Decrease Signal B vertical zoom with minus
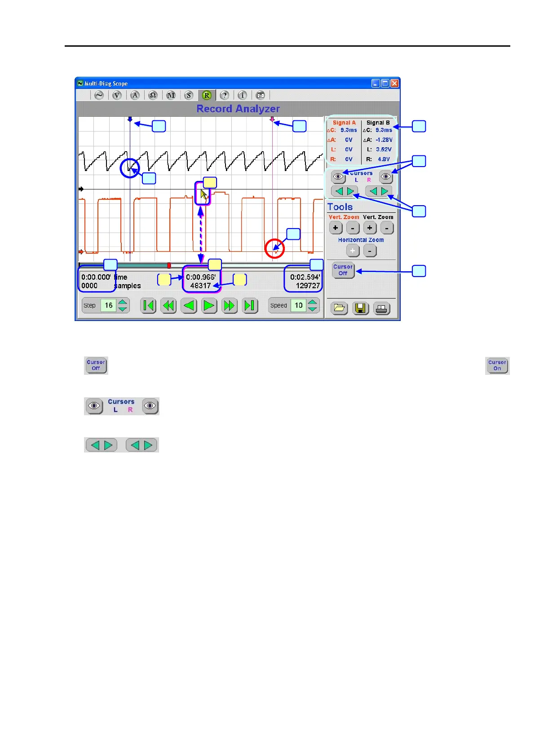The height and width of the screenshot is (756, 535). [x=387, y=228]
